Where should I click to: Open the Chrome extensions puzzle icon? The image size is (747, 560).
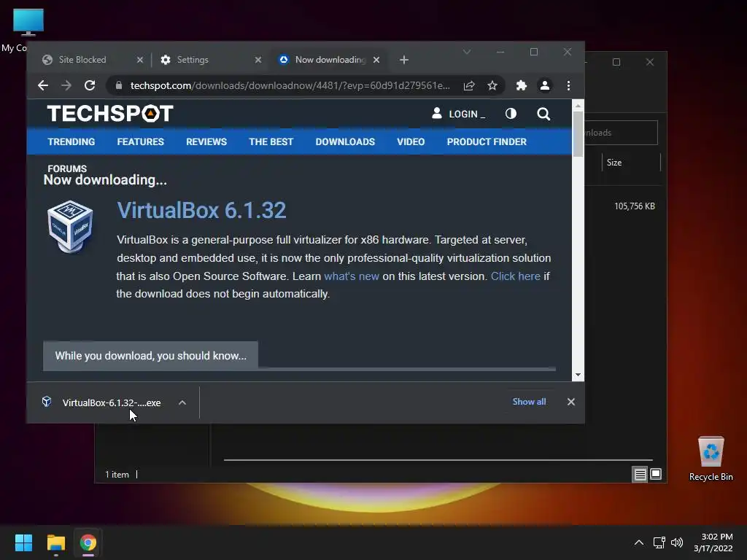(521, 86)
